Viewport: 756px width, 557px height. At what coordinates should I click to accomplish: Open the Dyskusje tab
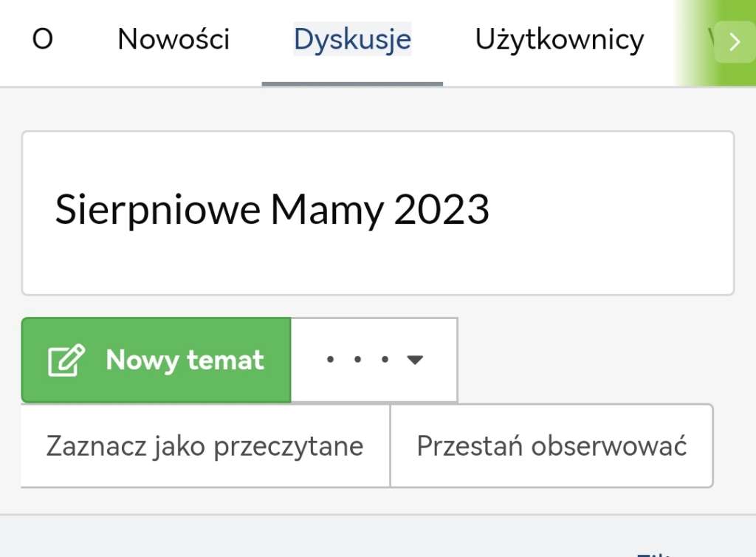pyautogui.click(x=352, y=40)
